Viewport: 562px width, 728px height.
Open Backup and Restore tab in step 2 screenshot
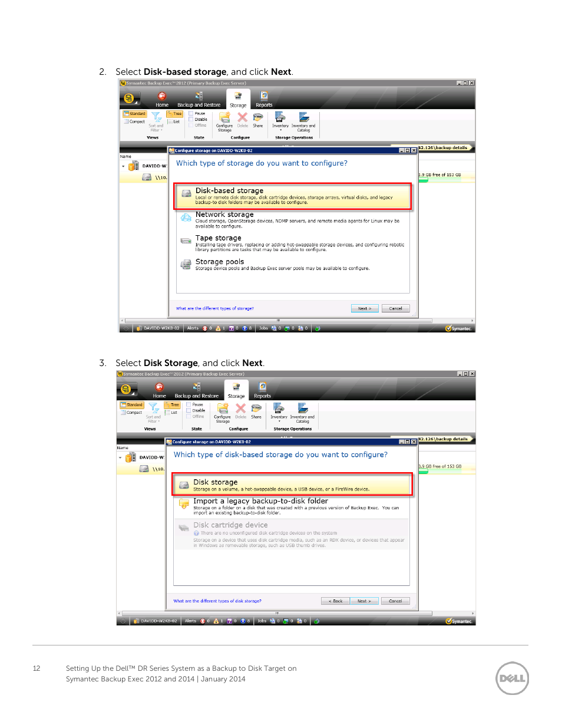click(x=199, y=100)
